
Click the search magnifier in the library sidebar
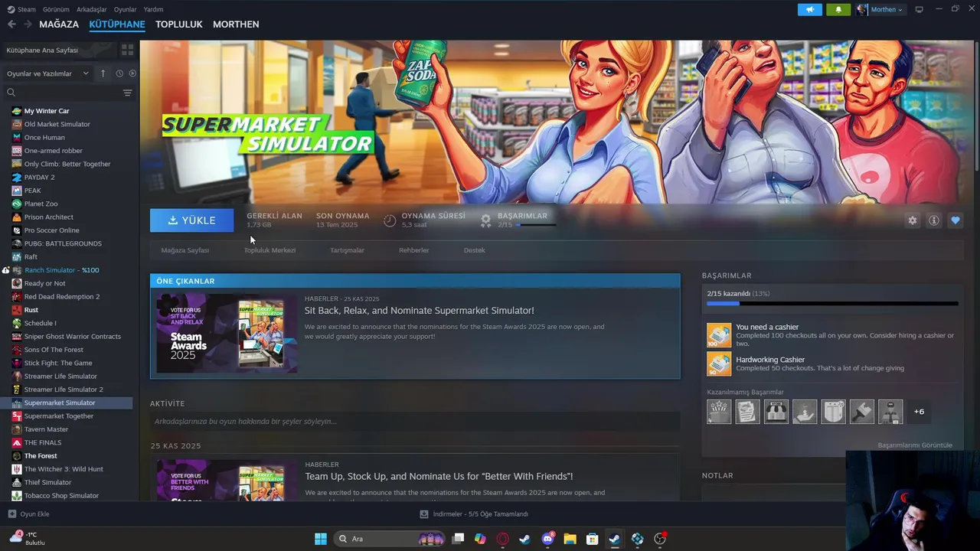coord(11,93)
